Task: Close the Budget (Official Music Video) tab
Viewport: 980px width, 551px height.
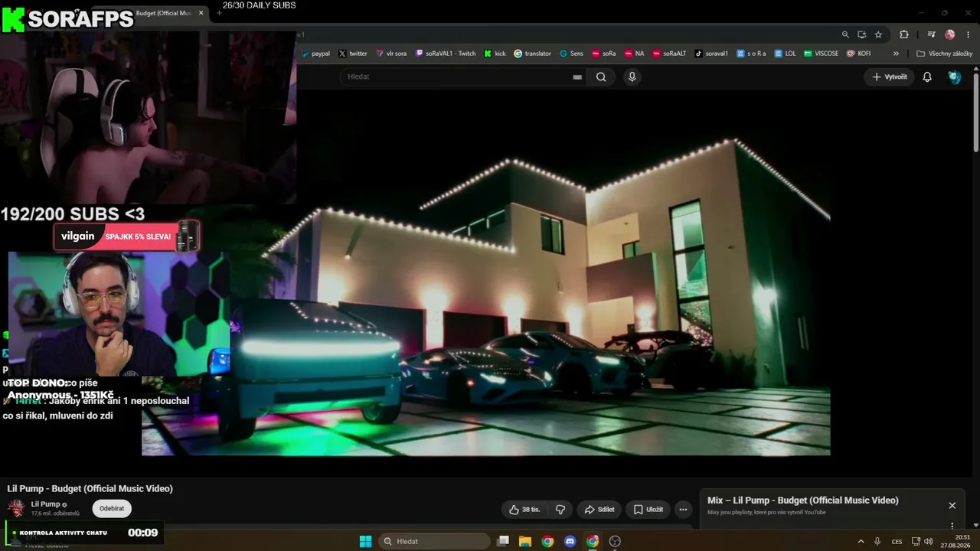Action: 201,13
